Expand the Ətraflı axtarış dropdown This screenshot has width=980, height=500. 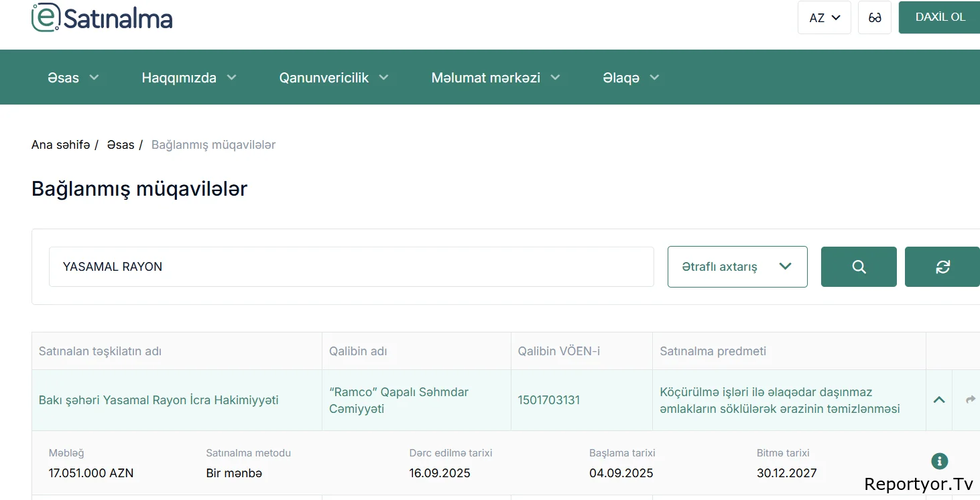point(737,267)
